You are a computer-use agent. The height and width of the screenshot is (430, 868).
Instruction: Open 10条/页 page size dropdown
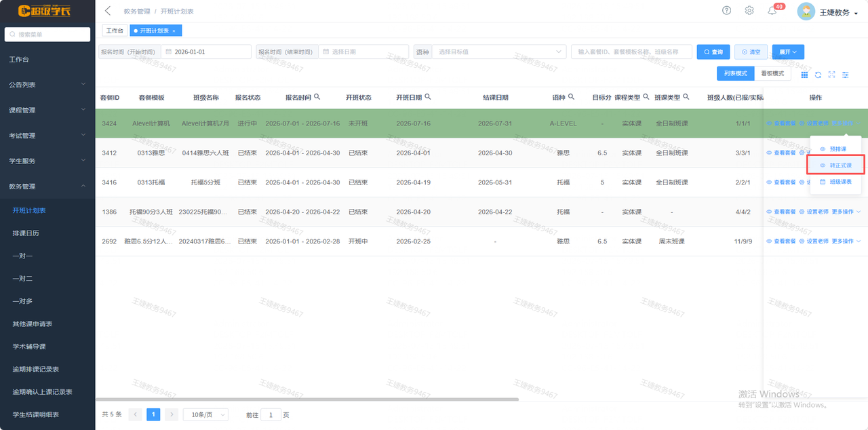pos(205,414)
